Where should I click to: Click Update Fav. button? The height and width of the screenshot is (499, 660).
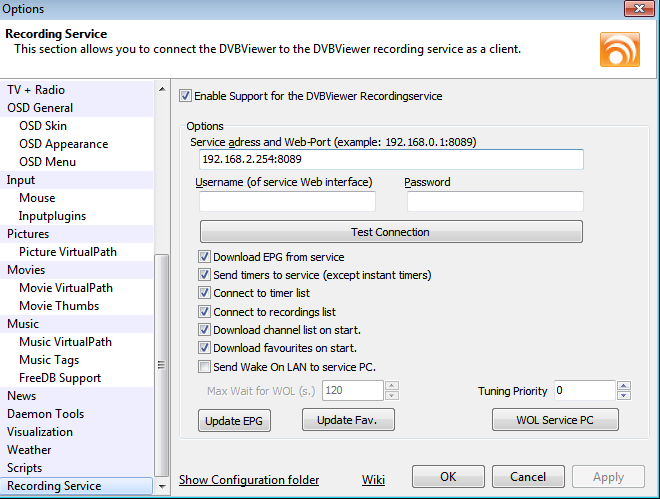point(348,420)
